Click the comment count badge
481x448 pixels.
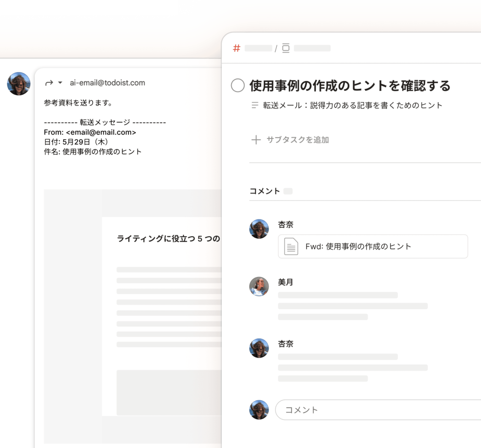coord(288,191)
